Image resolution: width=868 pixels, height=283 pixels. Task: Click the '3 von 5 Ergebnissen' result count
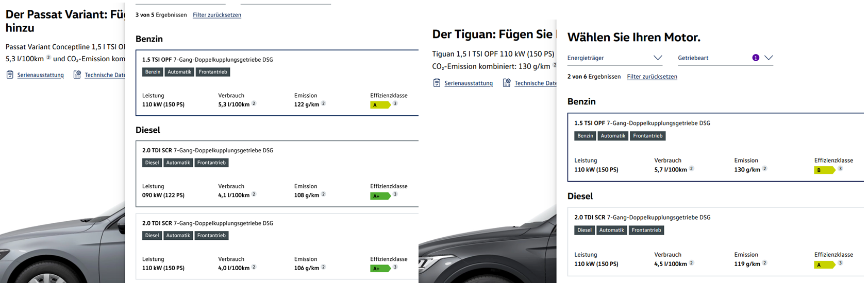pos(161,15)
